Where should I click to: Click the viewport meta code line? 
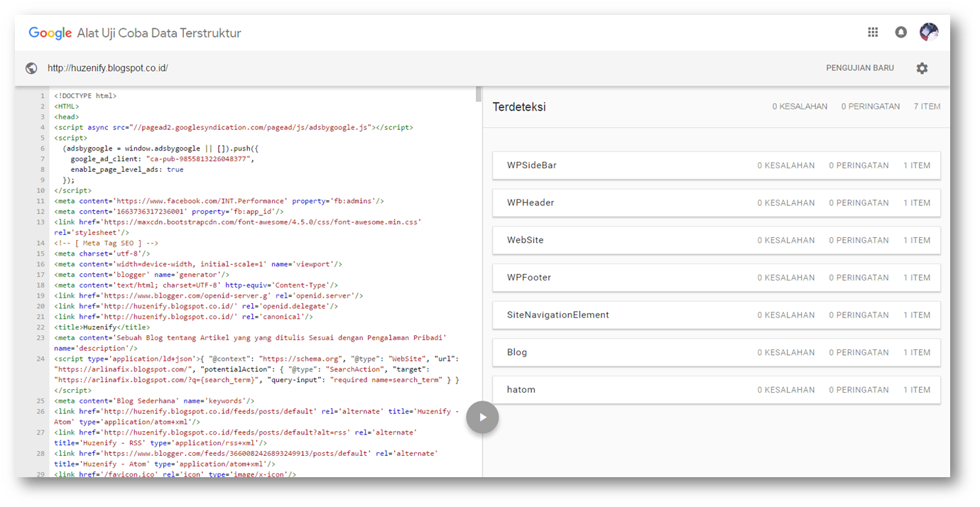[198, 264]
